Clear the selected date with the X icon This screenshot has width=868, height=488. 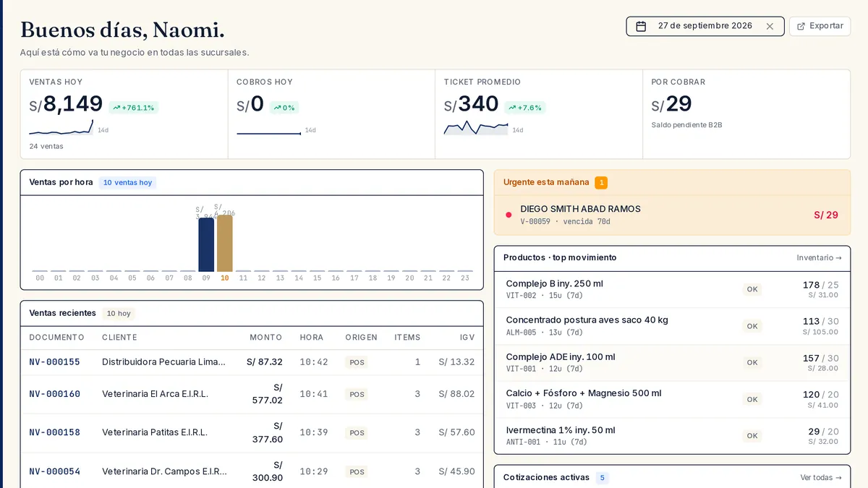pyautogui.click(x=770, y=26)
